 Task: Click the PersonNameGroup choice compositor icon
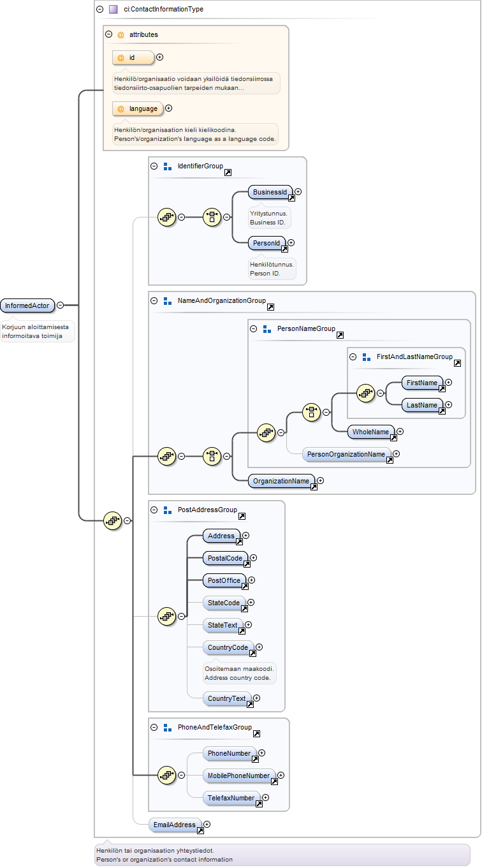coord(311,411)
